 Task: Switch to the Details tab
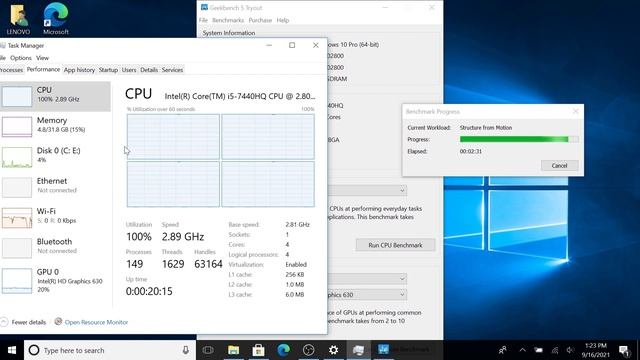pos(149,70)
